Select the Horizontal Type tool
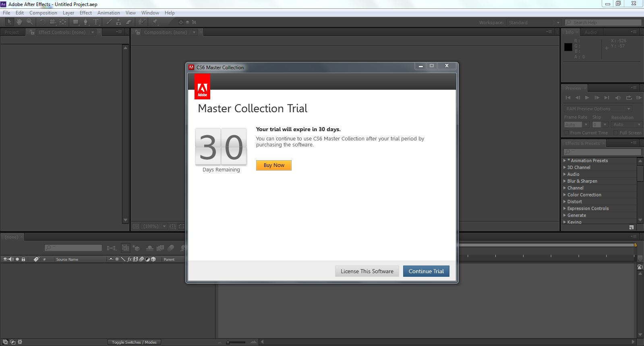Screen dimensions: 644x346 [96, 22]
